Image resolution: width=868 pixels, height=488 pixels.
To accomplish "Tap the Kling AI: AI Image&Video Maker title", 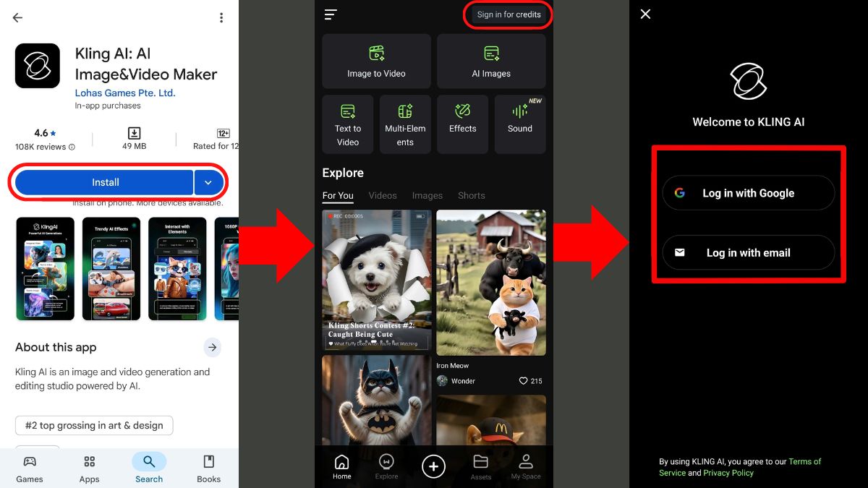I will [x=146, y=64].
